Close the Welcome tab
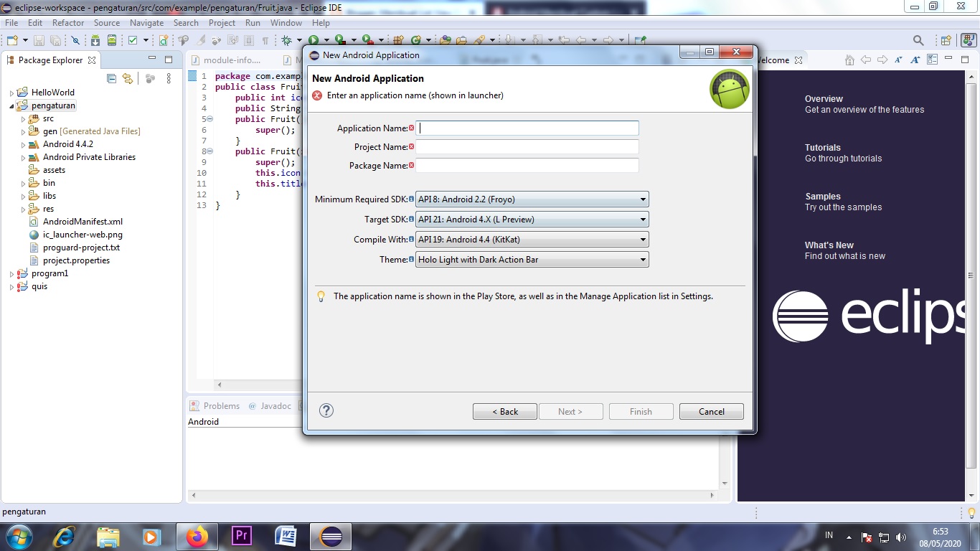 coord(797,60)
